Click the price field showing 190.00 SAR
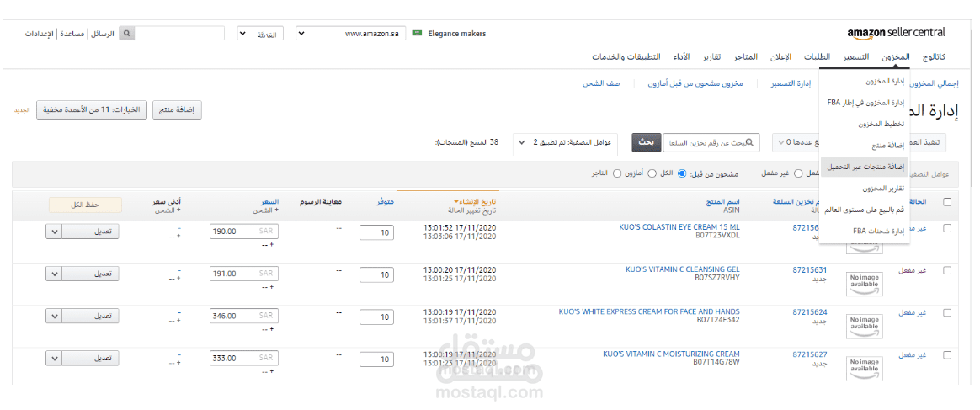 click(244, 232)
